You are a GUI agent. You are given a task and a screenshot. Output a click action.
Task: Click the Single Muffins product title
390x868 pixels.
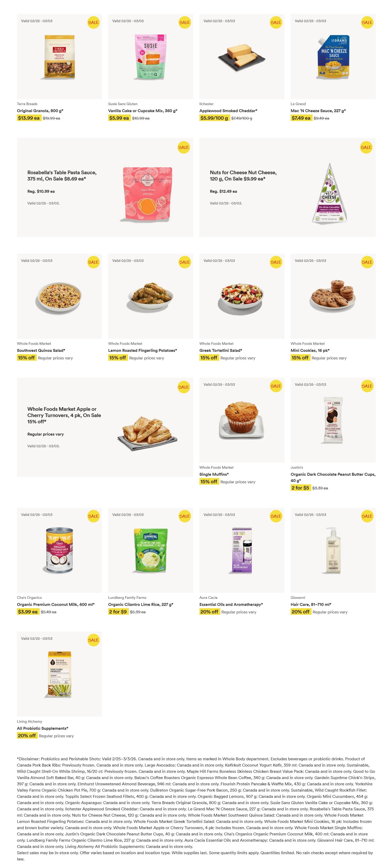pyautogui.click(x=214, y=474)
